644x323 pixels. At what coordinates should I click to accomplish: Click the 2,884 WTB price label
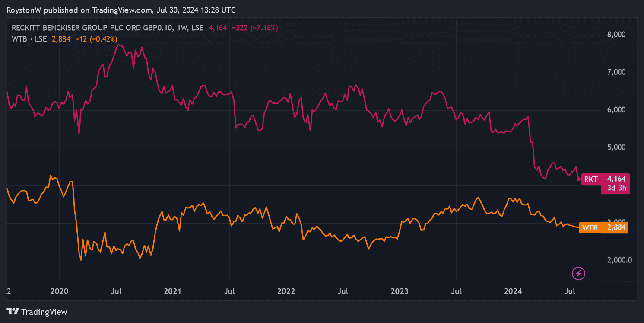615,227
